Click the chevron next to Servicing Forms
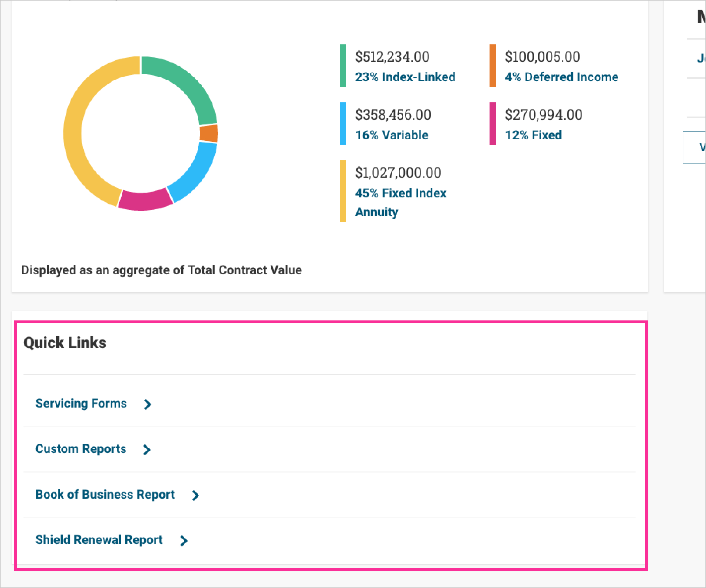Screen dimensions: 706x588 click(148, 404)
